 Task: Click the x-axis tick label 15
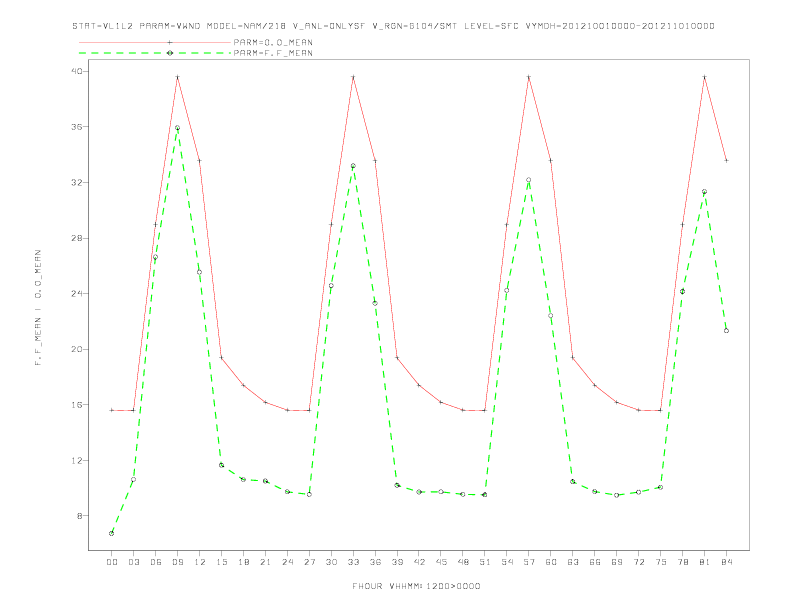pos(221,562)
